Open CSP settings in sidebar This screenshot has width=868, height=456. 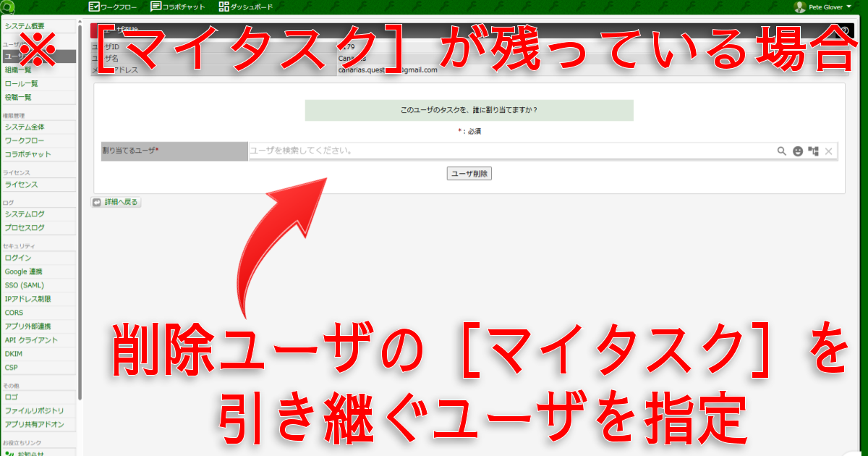(x=38, y=368)
